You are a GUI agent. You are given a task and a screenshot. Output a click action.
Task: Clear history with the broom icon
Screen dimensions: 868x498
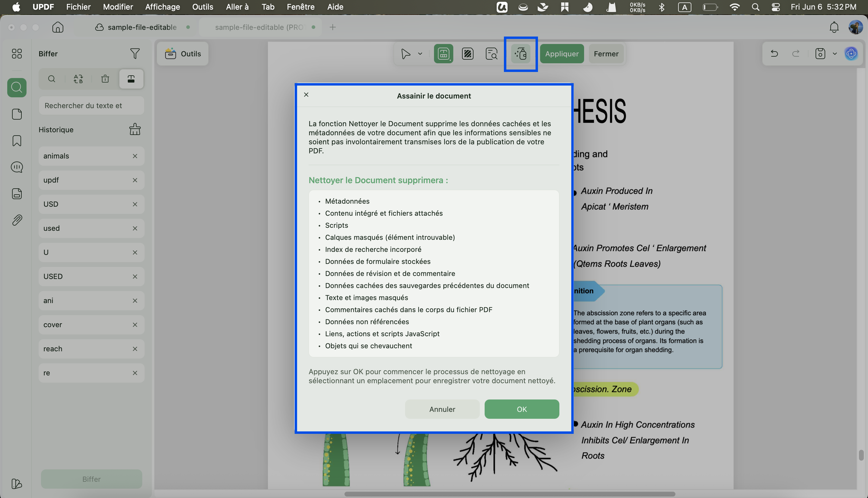pyautogui.click(x=135, y=129)
